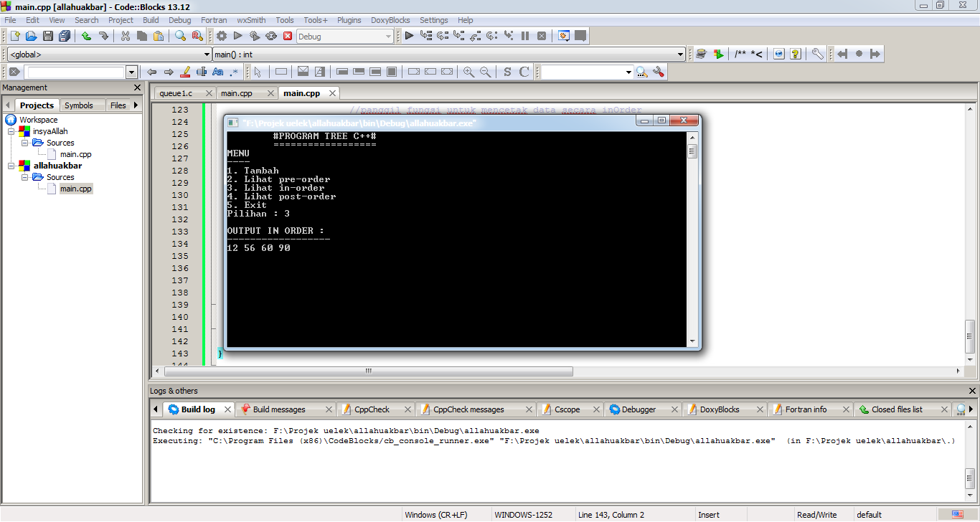
Task: Click the Save all files icon
Action: pos(65,36)
